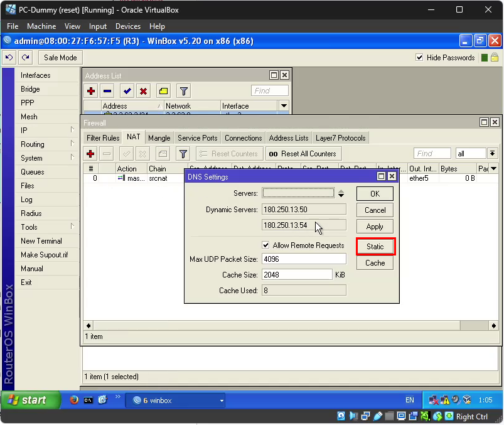The width and height of the screenshot is (504, 425).
Task: Add new entry in Address List
Action: click(x=91, y=91)
